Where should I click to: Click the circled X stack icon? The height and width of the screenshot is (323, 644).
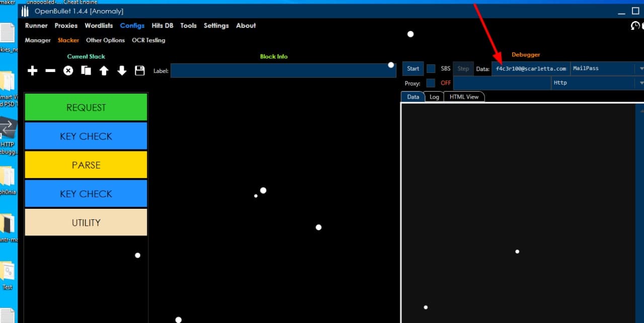[x=68, y=71]
